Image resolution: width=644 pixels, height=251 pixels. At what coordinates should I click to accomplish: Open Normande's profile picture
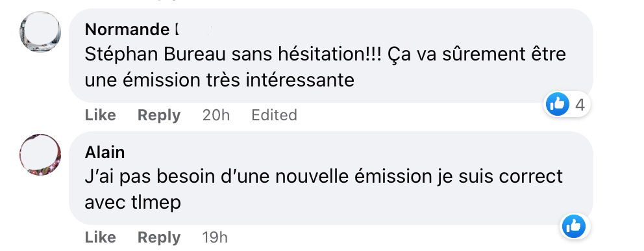tap(40, 32)
